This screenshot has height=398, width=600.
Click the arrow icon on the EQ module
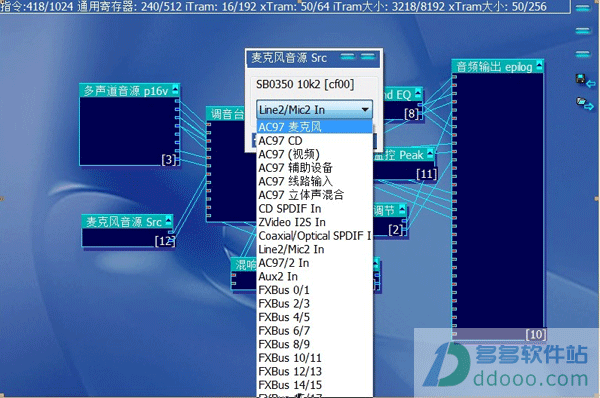[x=418, y=93]
